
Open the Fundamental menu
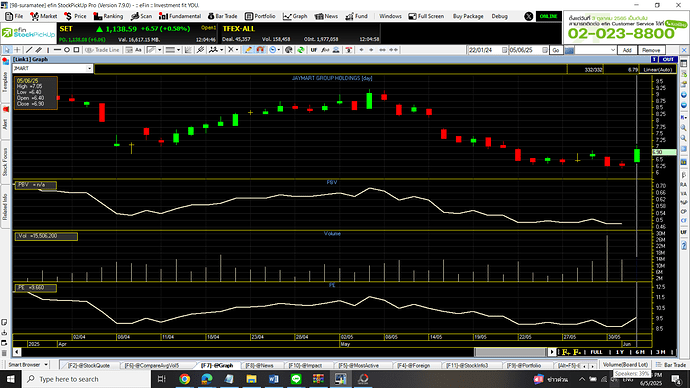(180, 16)
